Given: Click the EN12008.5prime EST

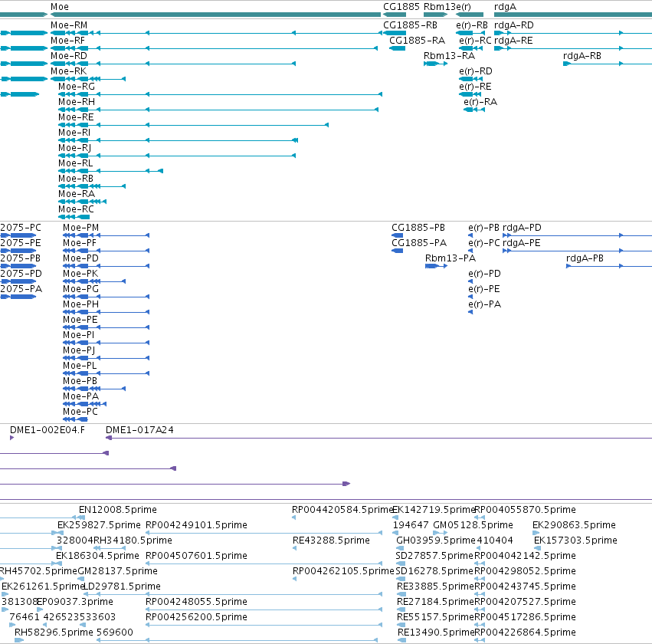Looking at the screenshot, I should point(118,510).
